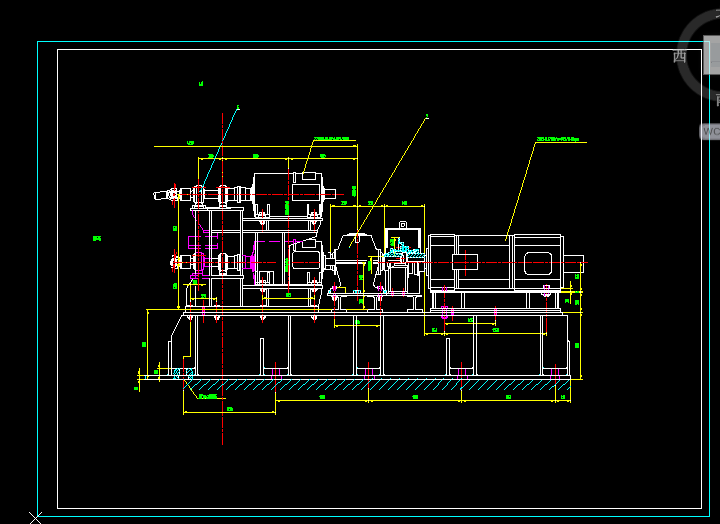Click the ViewCube top face
720x524 pixels.
(712, 54)
